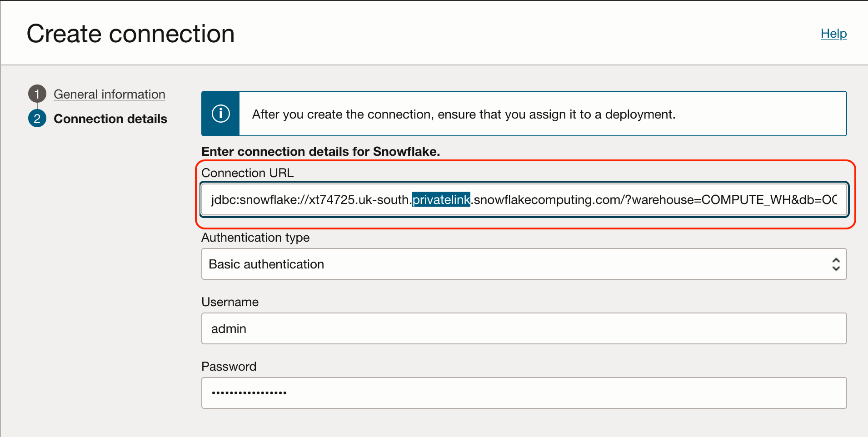
Task: Click the step 1 number circle
Action: coord(37,94)
